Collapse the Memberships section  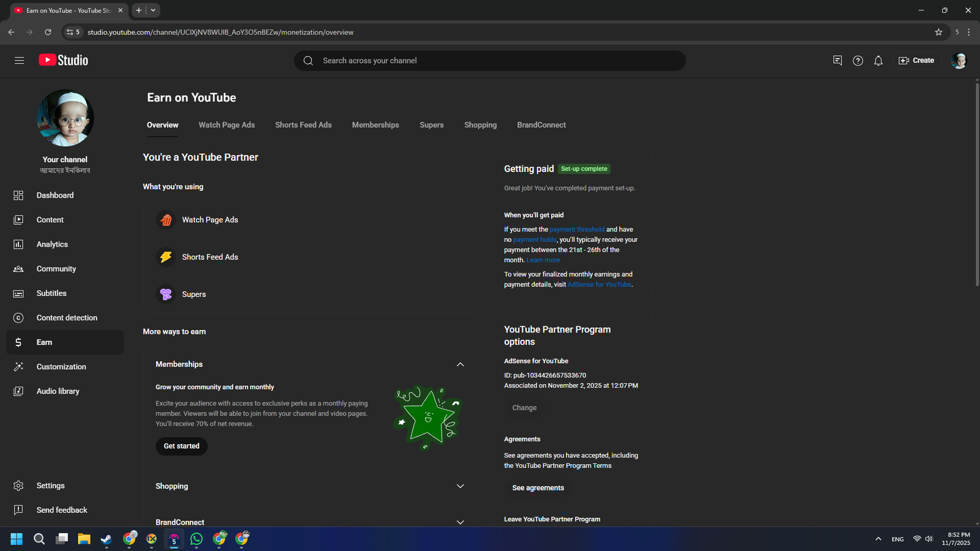click(x=460, y=364)
